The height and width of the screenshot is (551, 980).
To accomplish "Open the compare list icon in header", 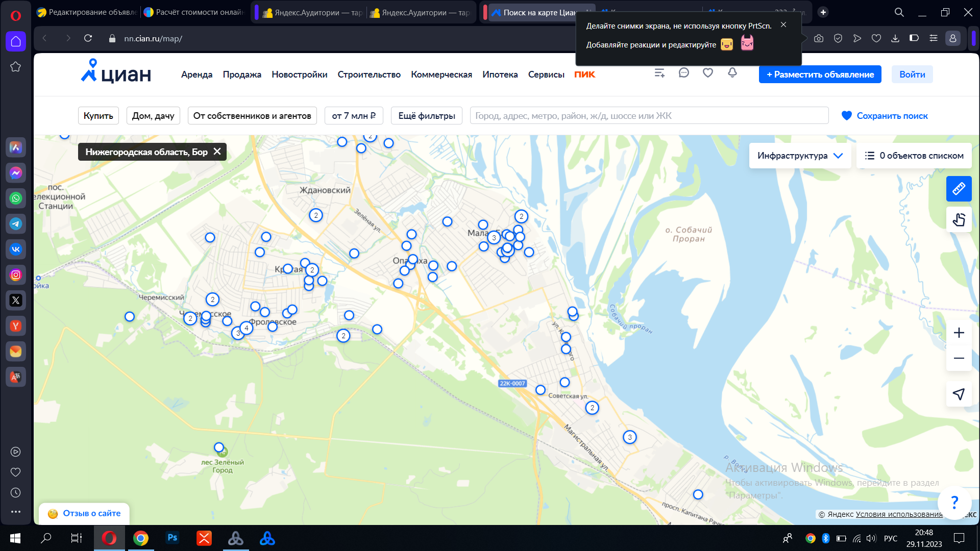I will pyautogui.click(x=659, y=73).
